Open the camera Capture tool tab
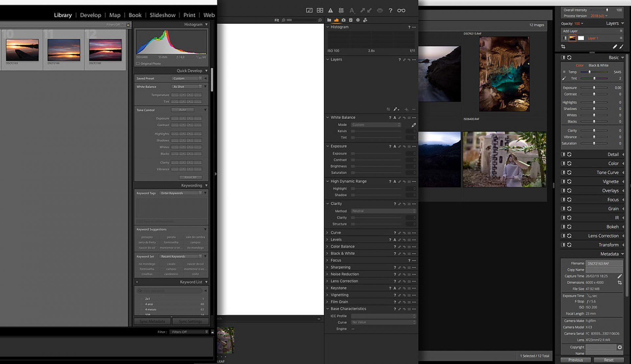 [x=343, y=20]
